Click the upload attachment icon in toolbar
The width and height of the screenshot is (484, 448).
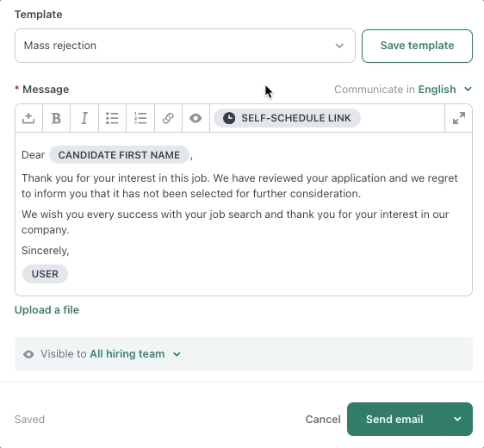click(28, 118)
